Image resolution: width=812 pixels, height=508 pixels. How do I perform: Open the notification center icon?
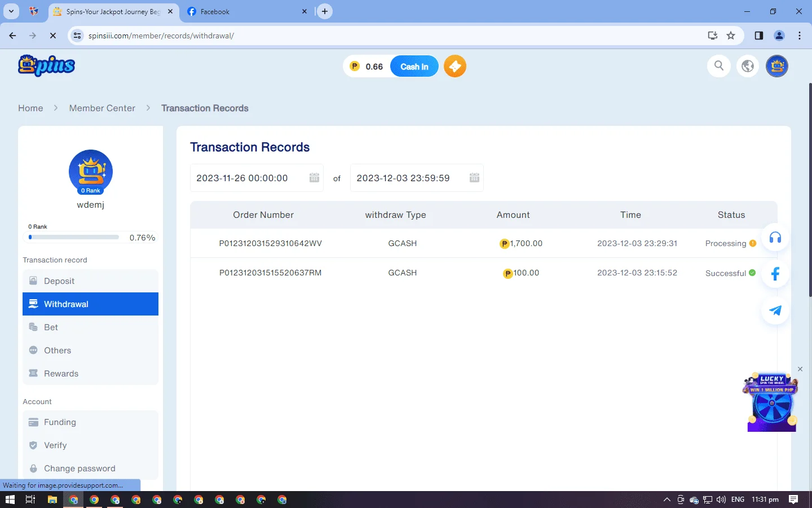tap(793, 500)
